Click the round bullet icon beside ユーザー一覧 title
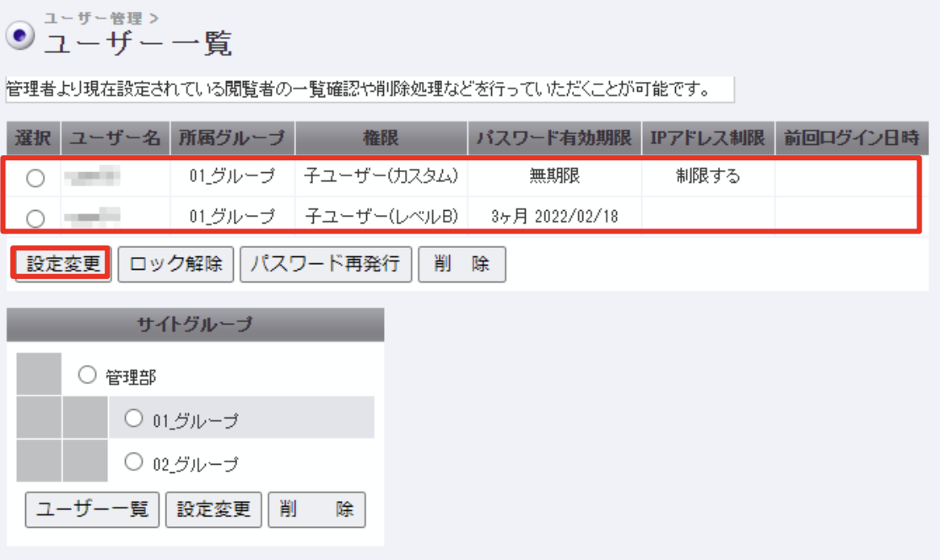This screenshot has height=560, width=940. [19, 36]
